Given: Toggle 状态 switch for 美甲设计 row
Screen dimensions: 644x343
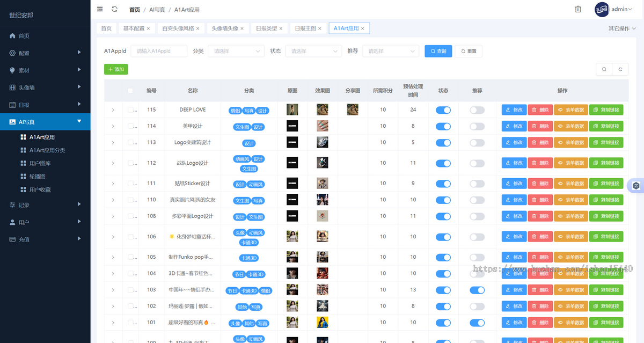Looking at the screenshot, I should pos(443,126).
